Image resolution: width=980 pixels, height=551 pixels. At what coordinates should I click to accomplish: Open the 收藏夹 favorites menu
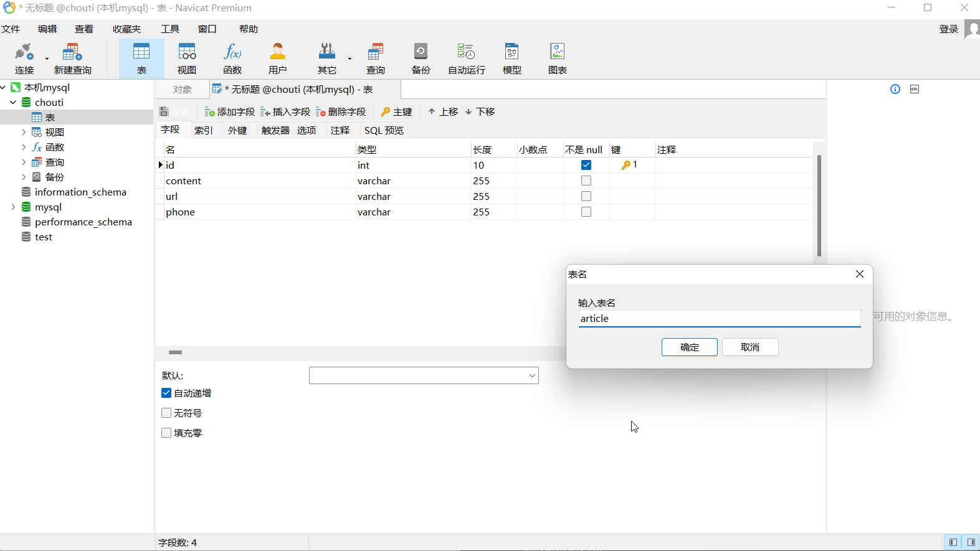(126, 29)
